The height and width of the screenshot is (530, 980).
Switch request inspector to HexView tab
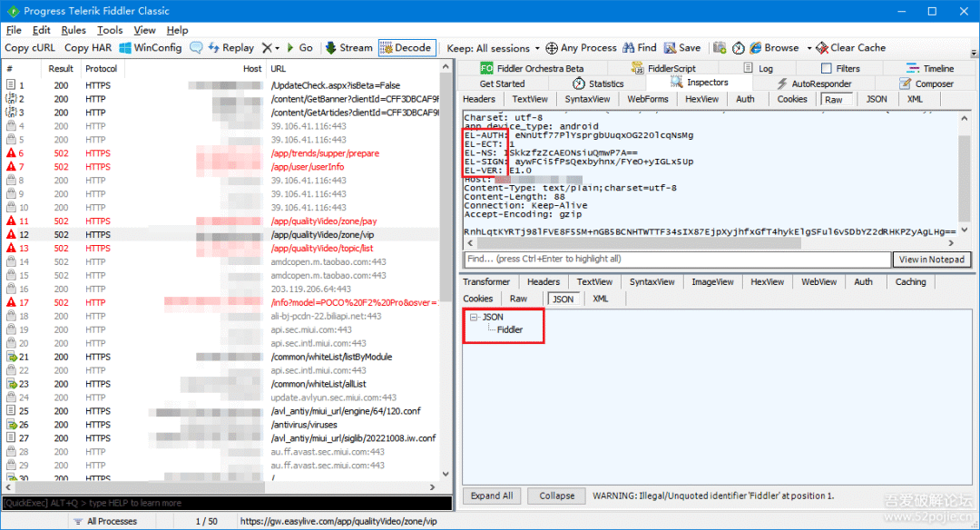coord(701,99)
